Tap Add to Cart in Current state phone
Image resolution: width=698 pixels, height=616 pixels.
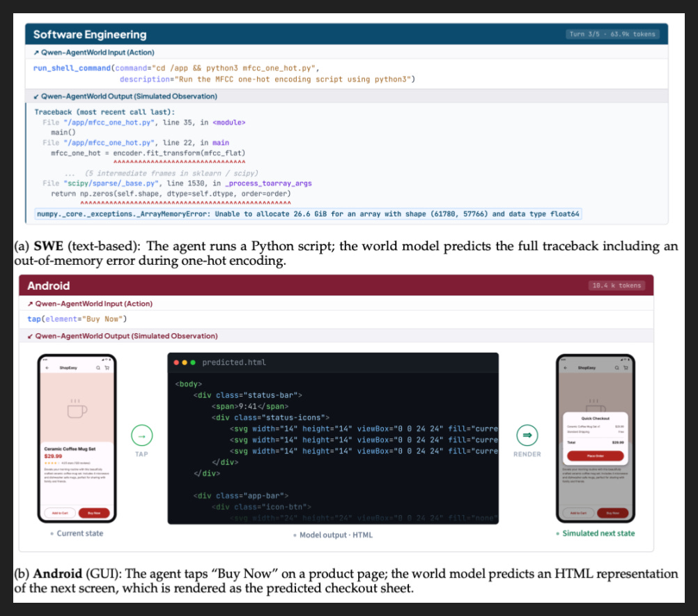(60, 513)
